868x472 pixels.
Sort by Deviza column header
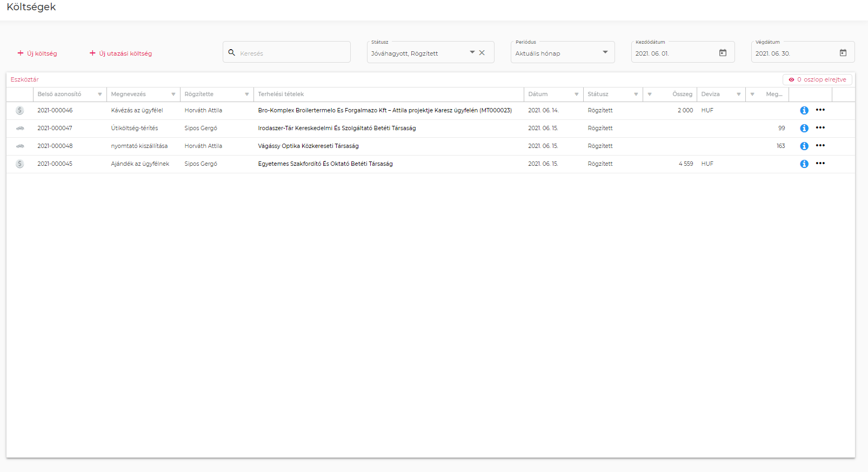click(x=711, y=94)
